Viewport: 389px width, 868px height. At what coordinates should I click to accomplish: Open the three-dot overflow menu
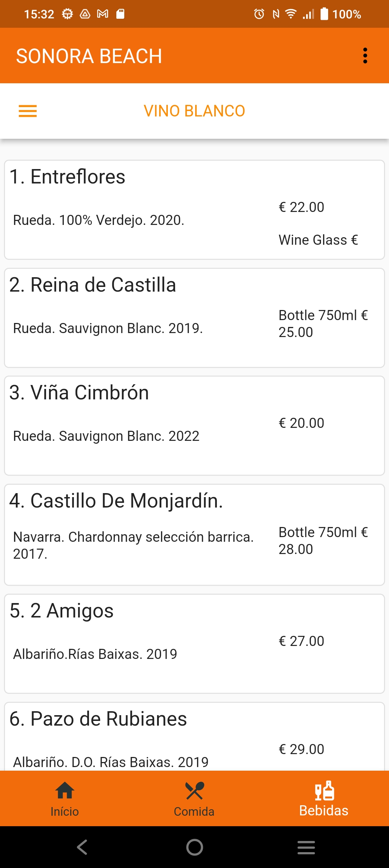pyautogui.click(x=365, y=56)
